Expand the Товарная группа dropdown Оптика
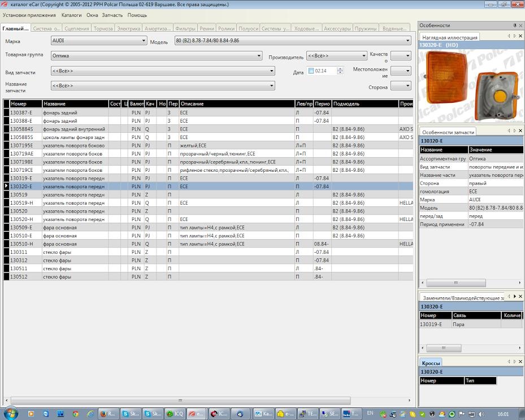This screenshot has height=420, width=525. tap(157, 56)
